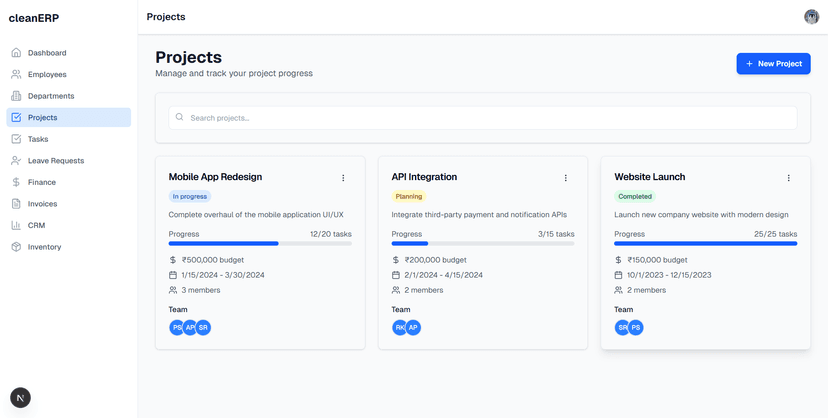Open the Invoices page
Screen dimensions: 828x418
coord(69,204)
